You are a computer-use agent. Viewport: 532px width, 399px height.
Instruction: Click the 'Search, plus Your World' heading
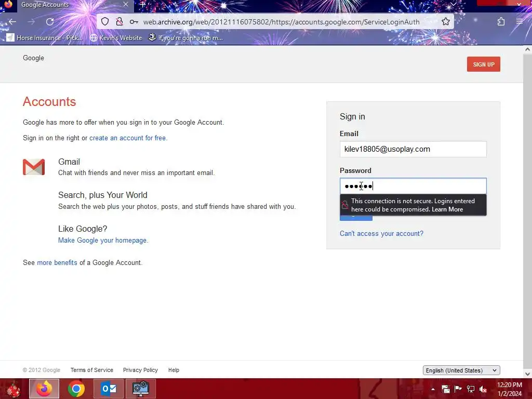click(103, 195)
